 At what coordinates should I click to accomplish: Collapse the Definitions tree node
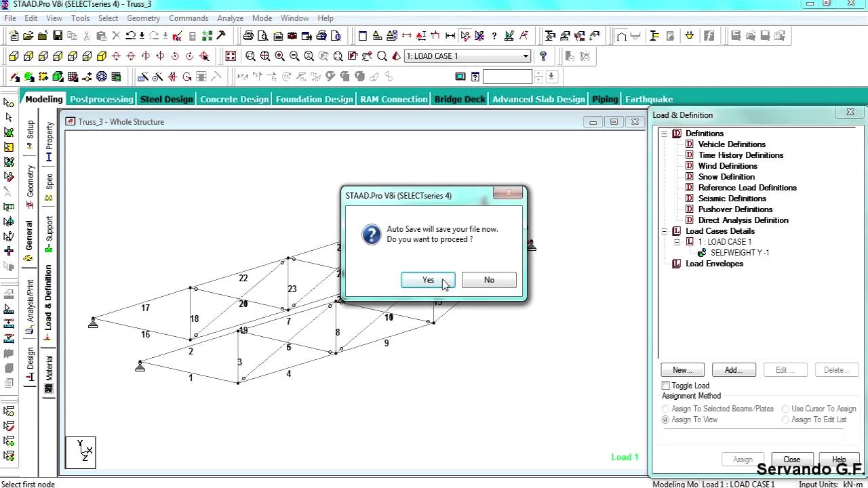coord(665,134)
